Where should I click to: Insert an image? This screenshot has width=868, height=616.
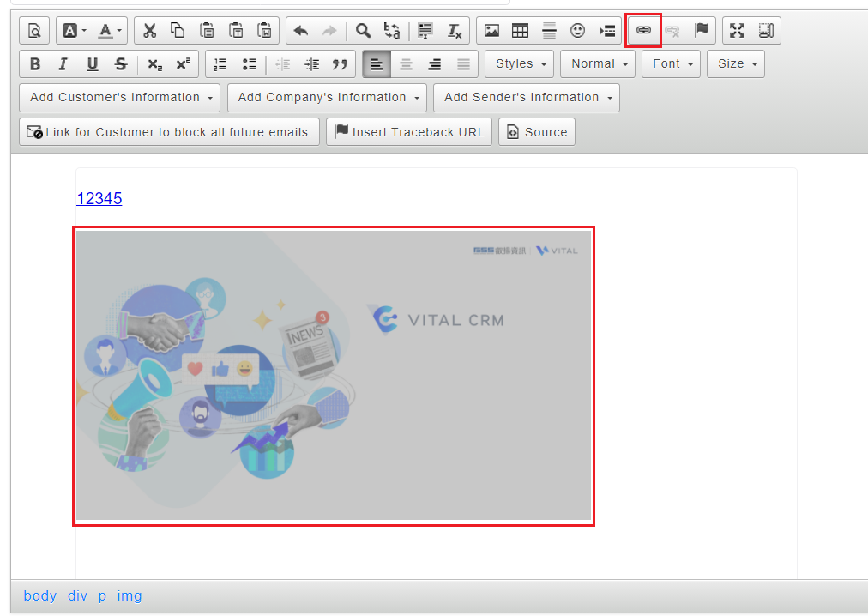click(491, 31)
